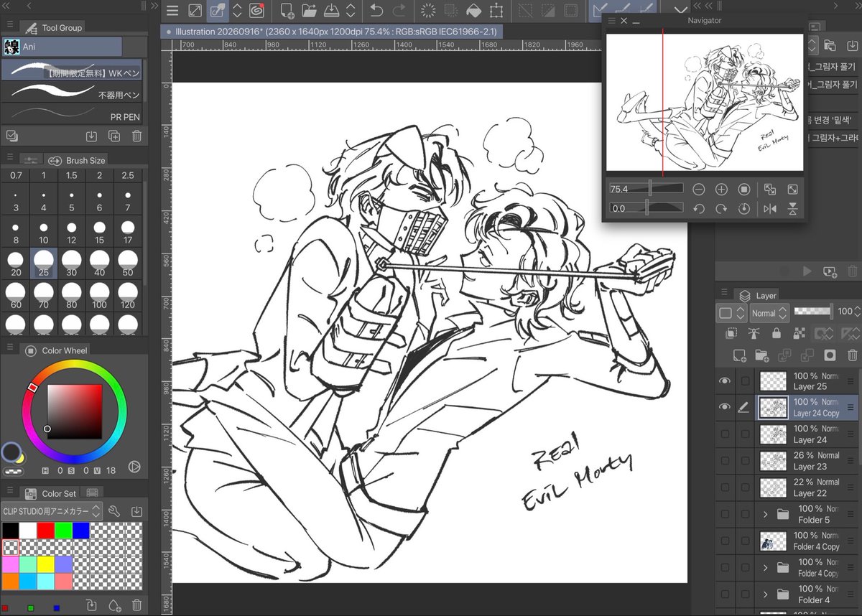Select brush size 12
862x616 pixels.
coord(72,231)
